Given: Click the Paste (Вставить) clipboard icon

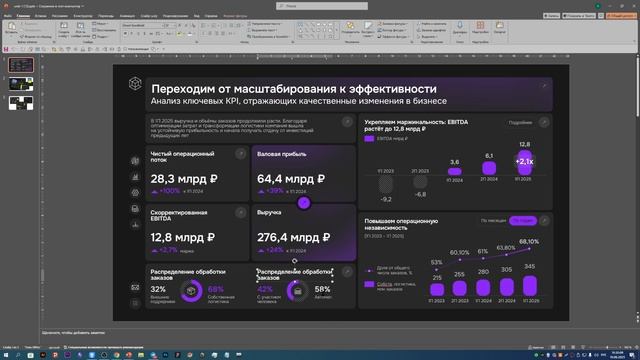Looking at the screenshot, I should coord(11,26).
